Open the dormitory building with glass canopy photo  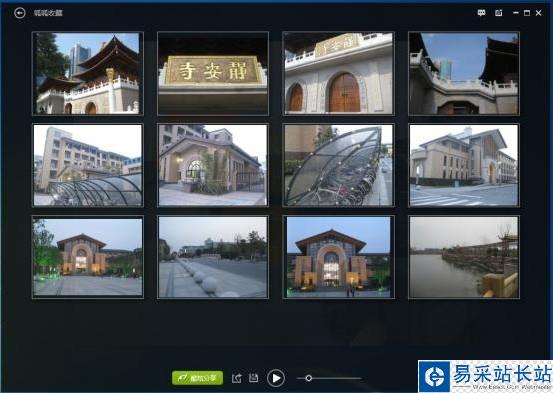[x=88, y=165]
